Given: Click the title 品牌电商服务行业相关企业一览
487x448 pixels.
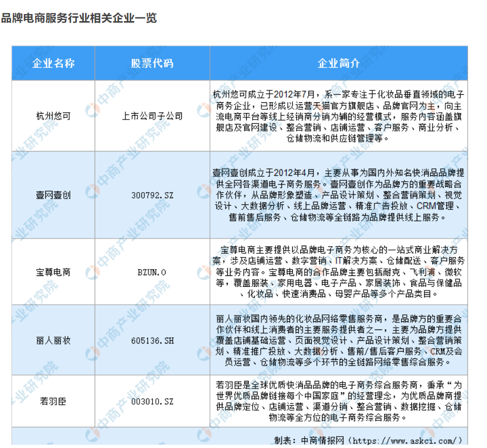Looking at the screenshot, I should tap(79, 18).
